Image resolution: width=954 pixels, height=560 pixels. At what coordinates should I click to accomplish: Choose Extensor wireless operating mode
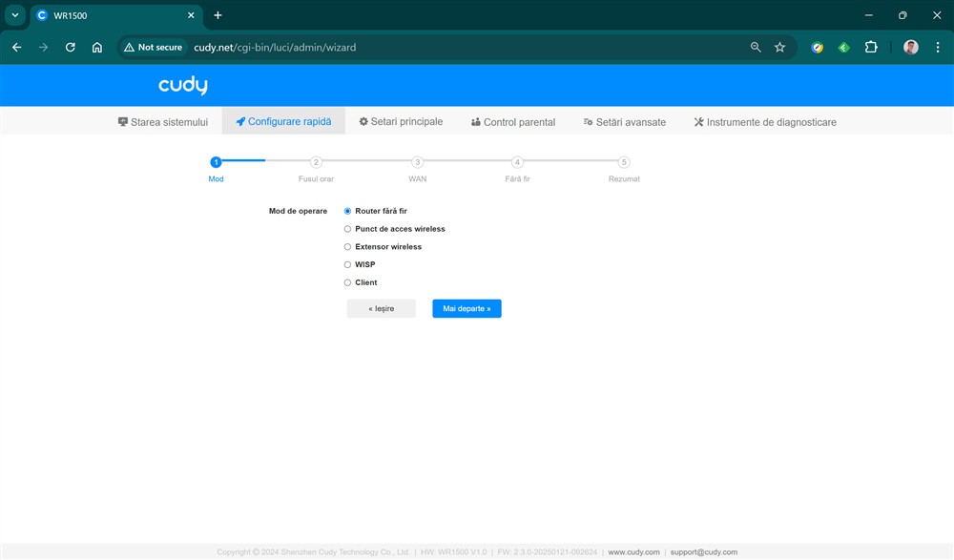point(348,247)
